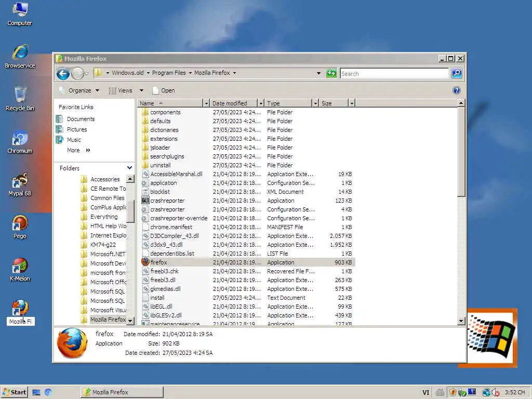Launch Mypal 68 desktop shortcut
This screenshot has width=532, height=399.
pyautogui.click(x=20, y=184)
